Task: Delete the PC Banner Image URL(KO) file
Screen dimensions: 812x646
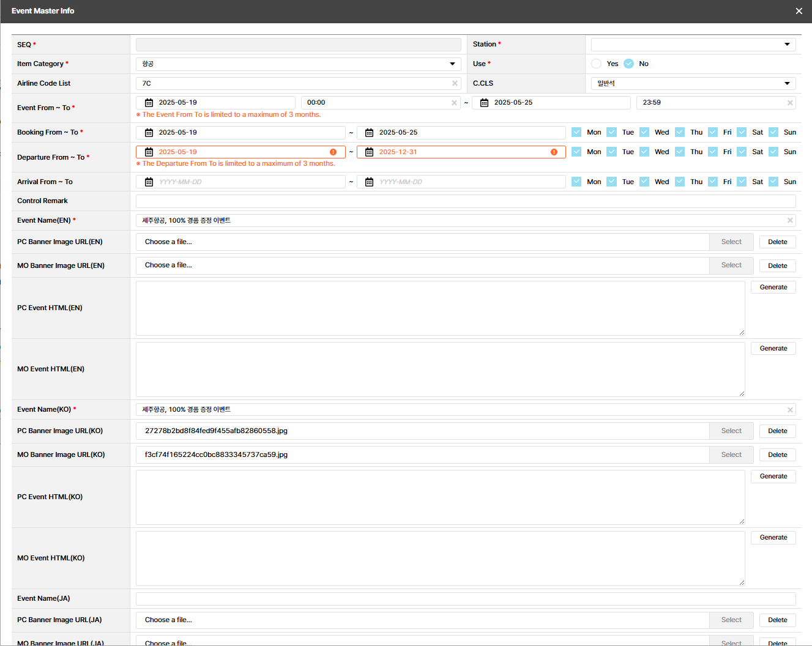Action: click(x=777, y=431)
